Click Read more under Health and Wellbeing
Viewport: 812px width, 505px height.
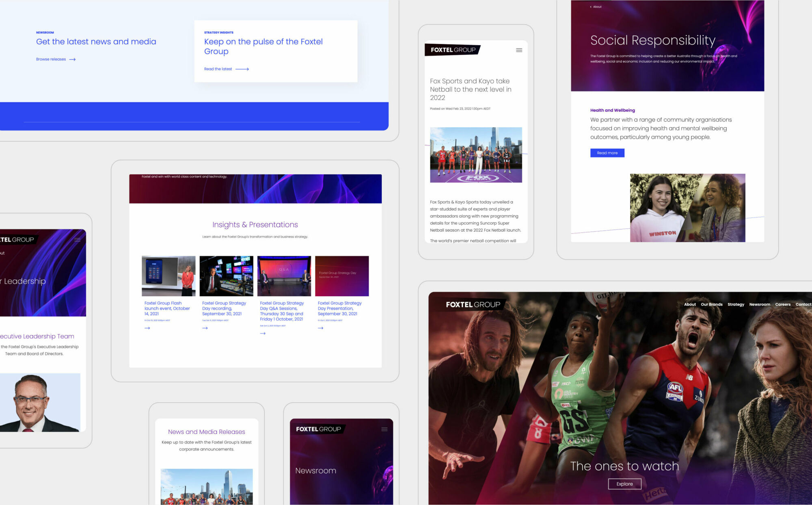tap(607, 153)
